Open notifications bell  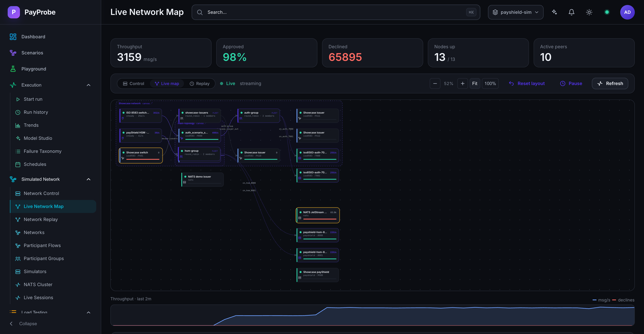572,12
